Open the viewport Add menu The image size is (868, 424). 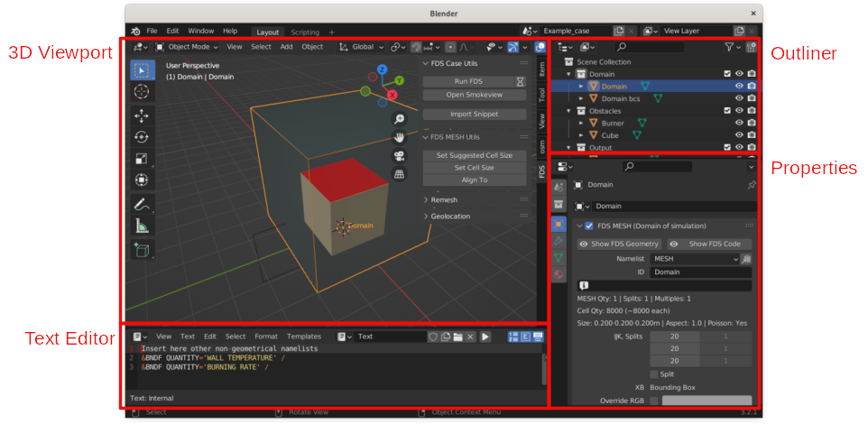pyautogui.click(x=286, y=47)
